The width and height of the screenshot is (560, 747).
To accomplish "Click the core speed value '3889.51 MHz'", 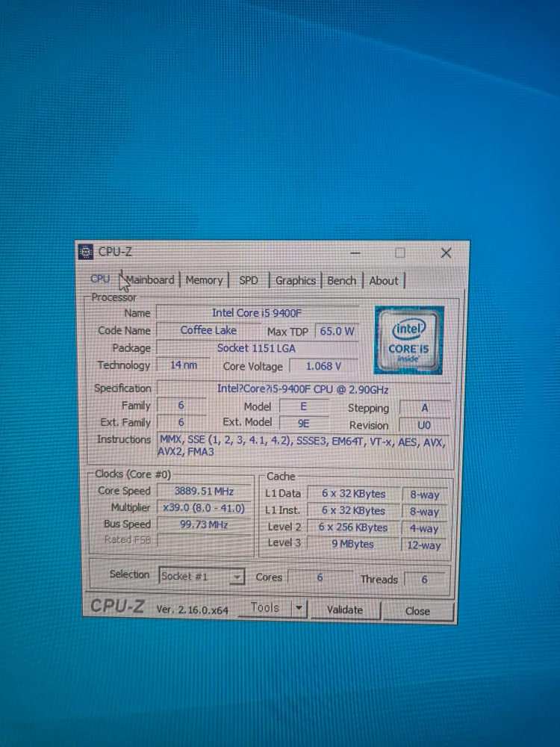I will [204, 492].
